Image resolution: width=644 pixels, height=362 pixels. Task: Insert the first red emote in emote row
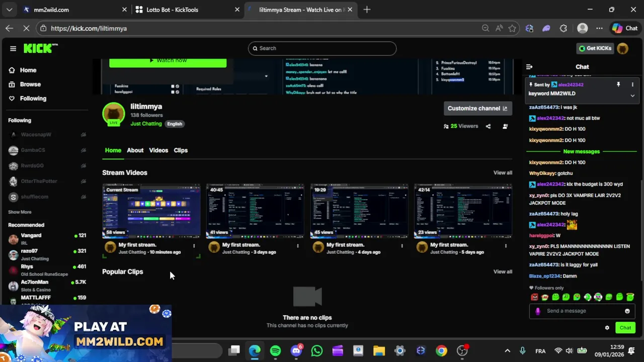tap(534, 297)
